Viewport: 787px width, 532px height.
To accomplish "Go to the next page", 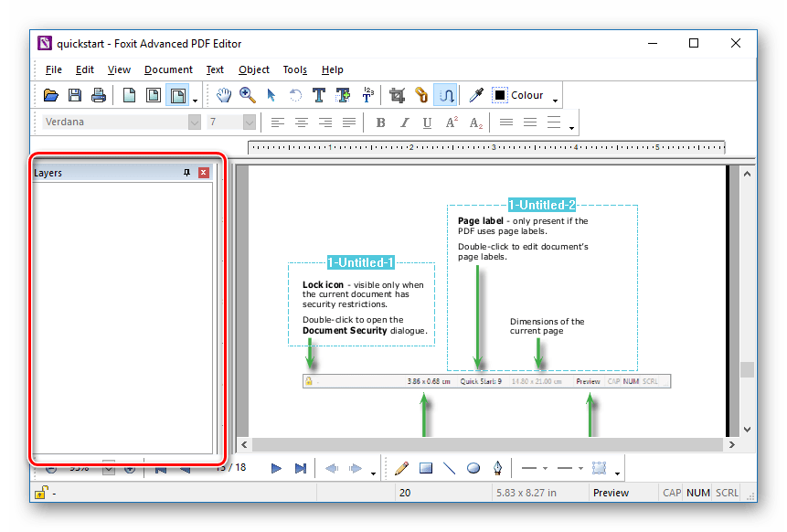I will (276, 468).
